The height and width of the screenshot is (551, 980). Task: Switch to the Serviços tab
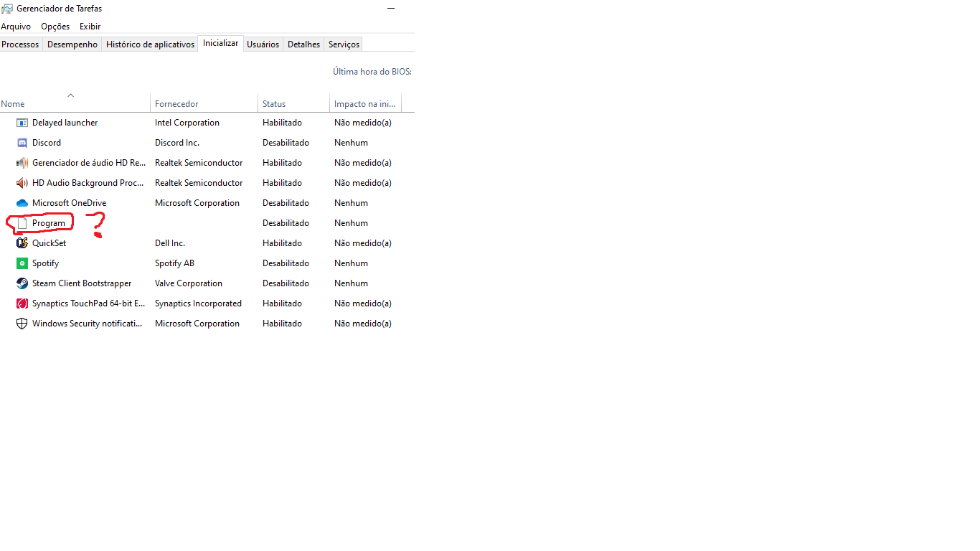click(344, 44)
